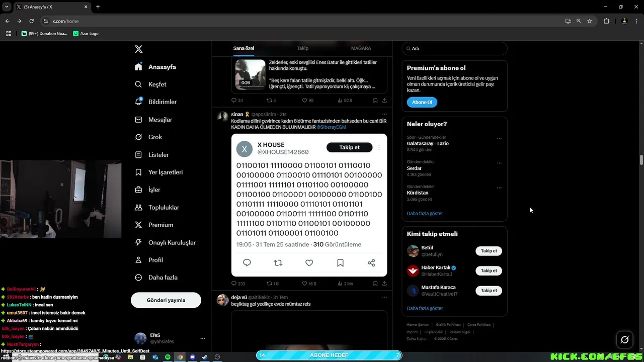Like the post with 95 likes
This screenshot has height=362, width=644.
point(307,101)
